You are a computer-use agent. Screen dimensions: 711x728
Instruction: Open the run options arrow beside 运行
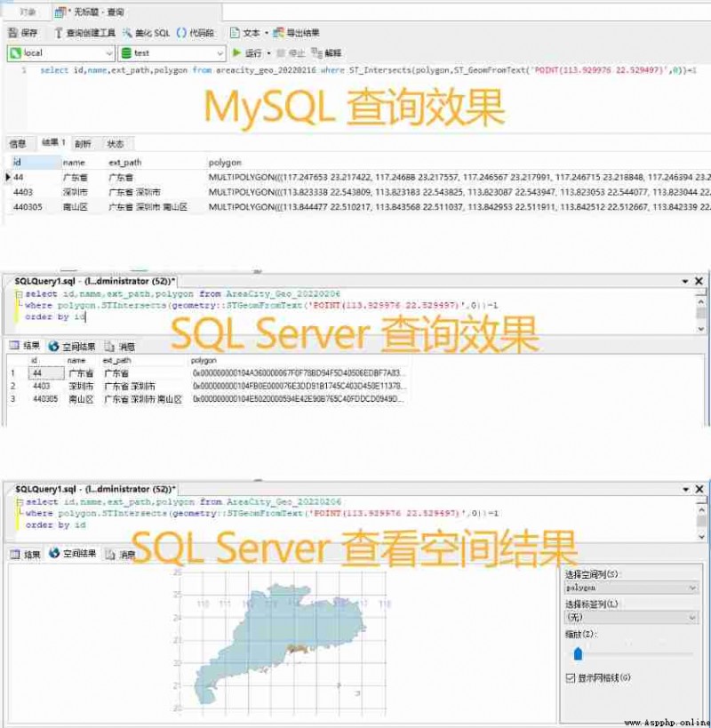(x=269, y=53)
